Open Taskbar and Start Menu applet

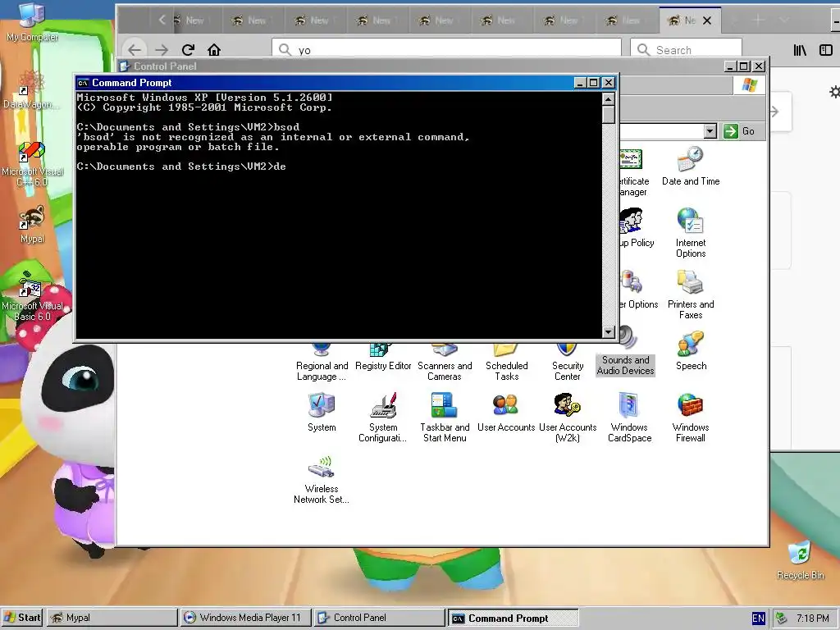tap(445, 418)
